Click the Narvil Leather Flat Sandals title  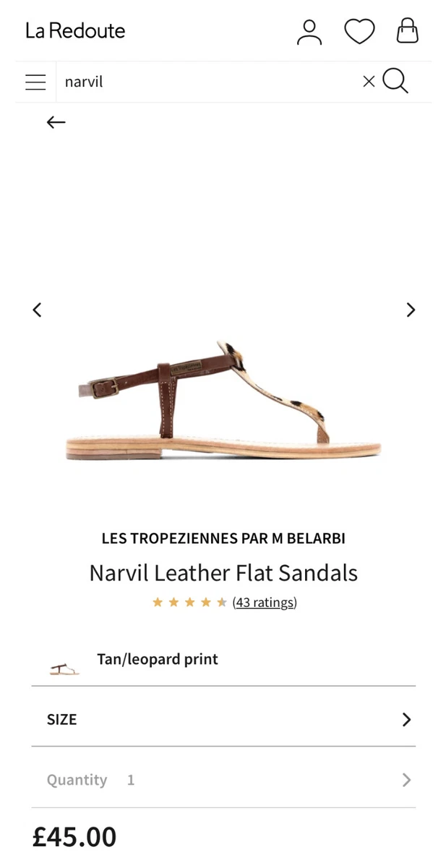[223, 573]
